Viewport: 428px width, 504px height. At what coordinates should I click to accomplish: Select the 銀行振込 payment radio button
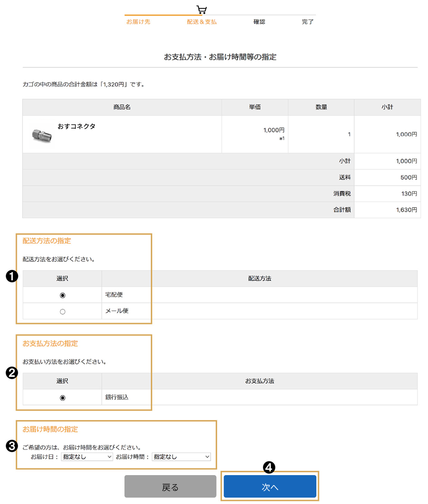point(62,398)
